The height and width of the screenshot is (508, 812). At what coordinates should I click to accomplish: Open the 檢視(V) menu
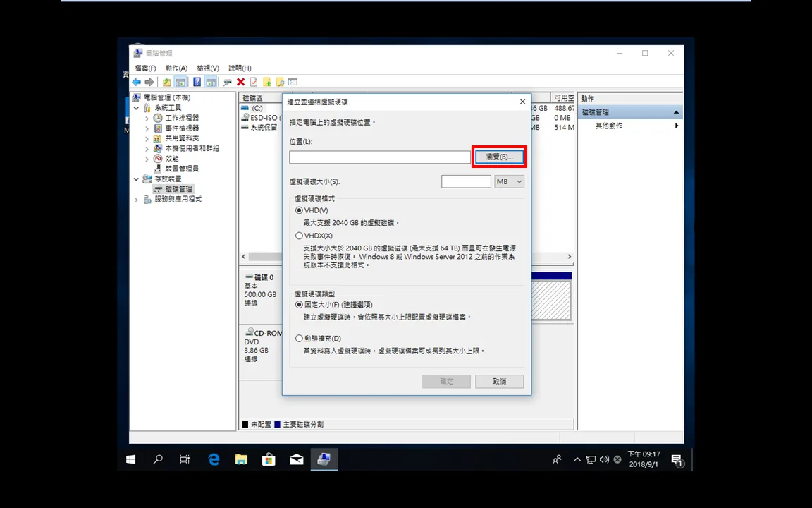208,68
